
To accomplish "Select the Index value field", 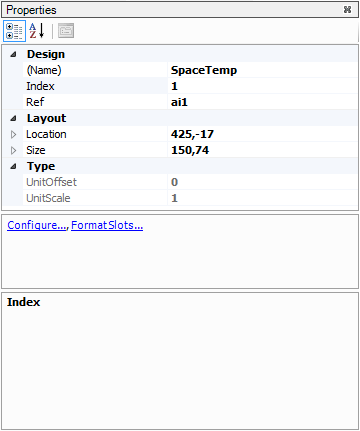I will tap(262, 86).
